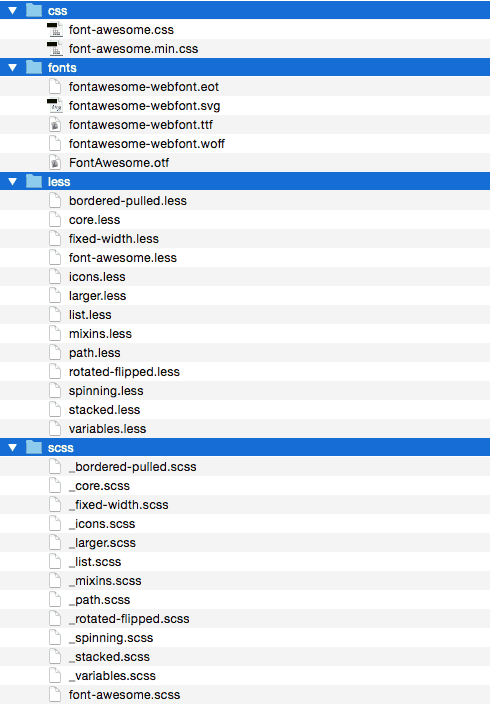Select rotated-flipped.less file
490x706 pixels.
(x=245, y=371)
